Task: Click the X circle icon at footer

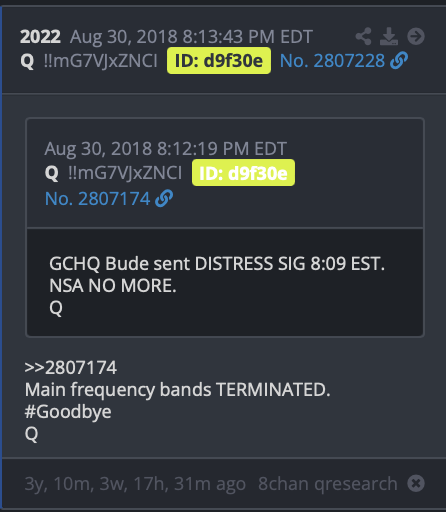Action: tap(416, 483)
